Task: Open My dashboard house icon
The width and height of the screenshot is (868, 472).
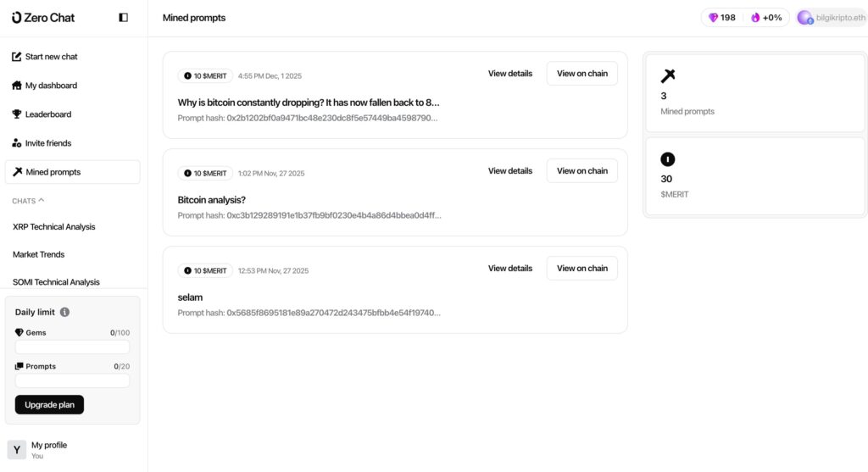Action: 17,86
